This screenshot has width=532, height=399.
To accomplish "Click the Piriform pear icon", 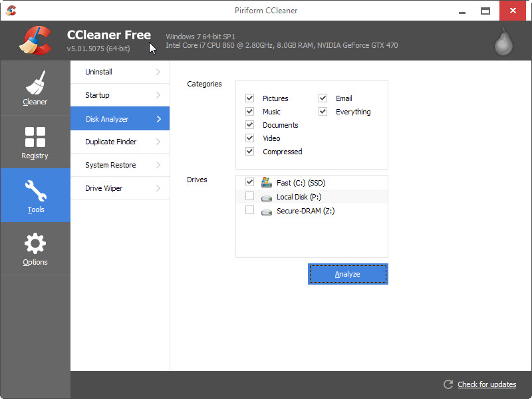I will tap(503, 42).
